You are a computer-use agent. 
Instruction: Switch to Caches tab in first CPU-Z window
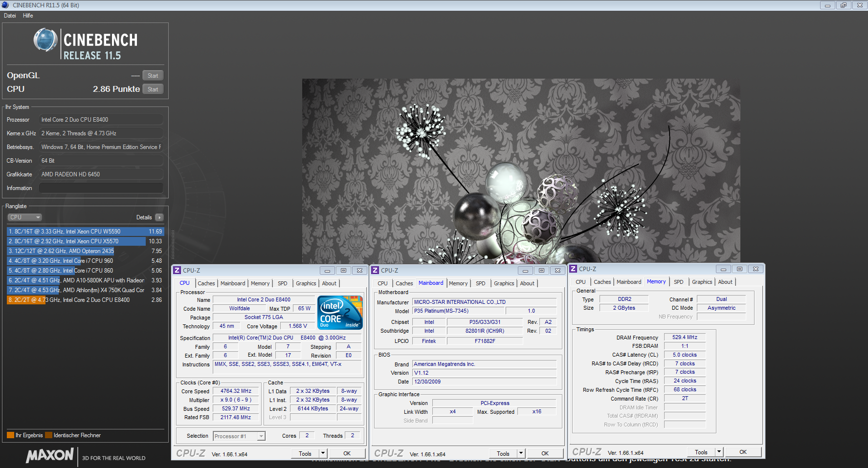206,283
